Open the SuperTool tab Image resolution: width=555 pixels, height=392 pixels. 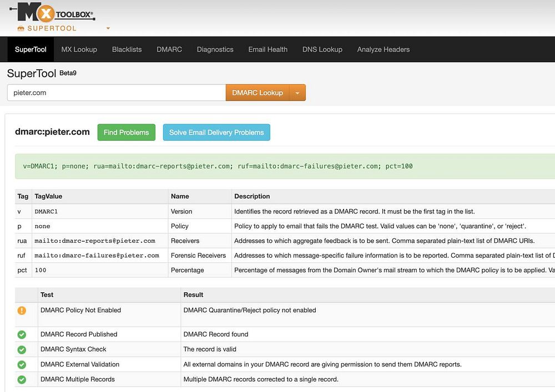tap(31, 49)
